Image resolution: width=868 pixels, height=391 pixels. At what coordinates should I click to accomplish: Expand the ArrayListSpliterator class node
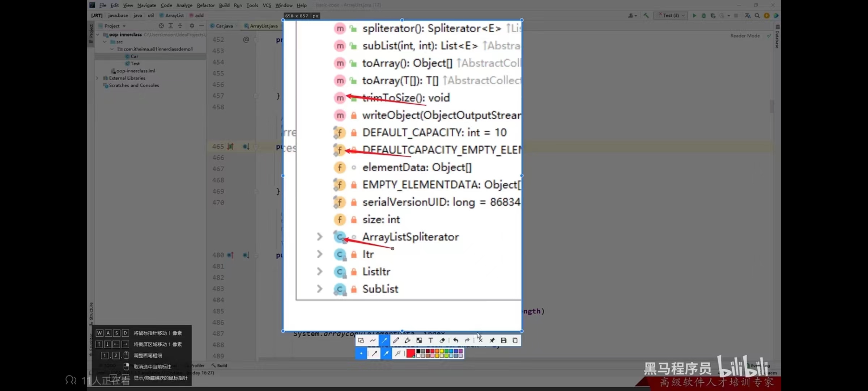coord(319,237)
